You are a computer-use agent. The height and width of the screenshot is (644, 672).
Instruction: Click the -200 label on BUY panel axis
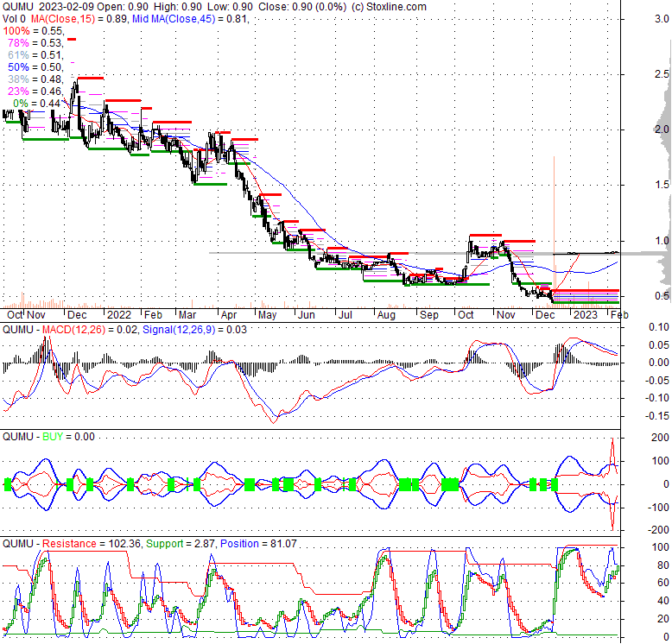(659, 530)
